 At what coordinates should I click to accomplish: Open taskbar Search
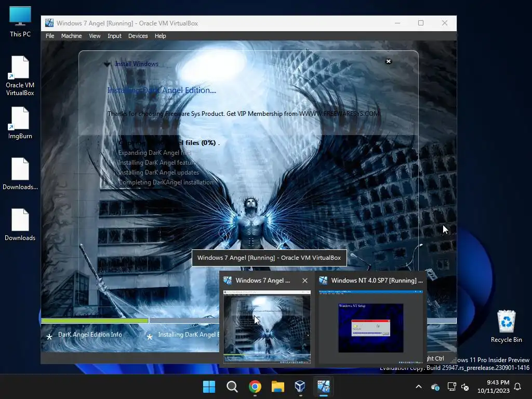tap(232, 387)
